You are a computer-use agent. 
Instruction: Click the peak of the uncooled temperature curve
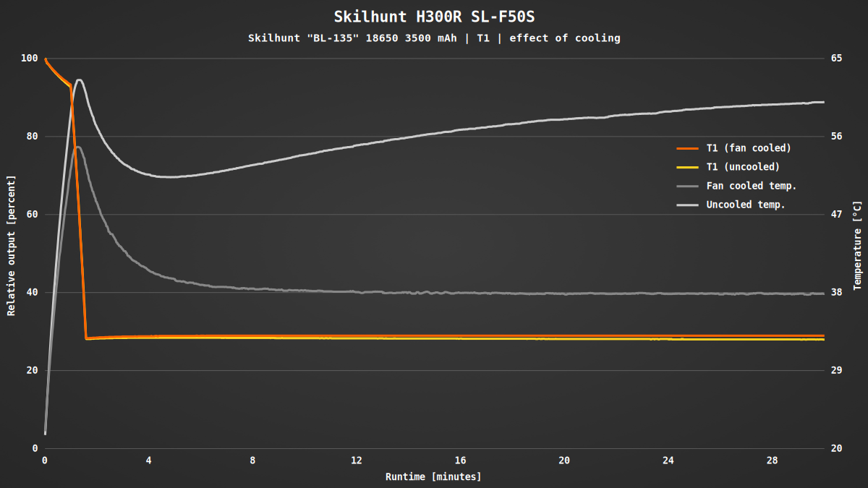(79, 80)
